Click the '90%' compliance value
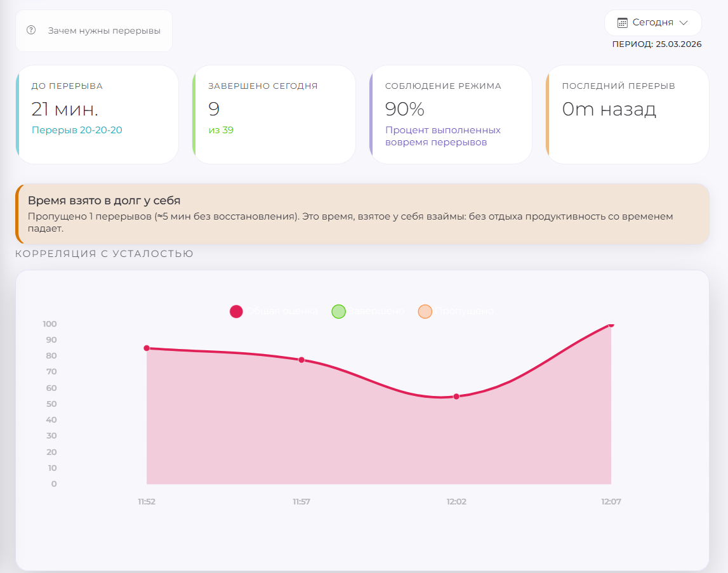The height and width of the screenshot is (573, 728). (404, 109)
